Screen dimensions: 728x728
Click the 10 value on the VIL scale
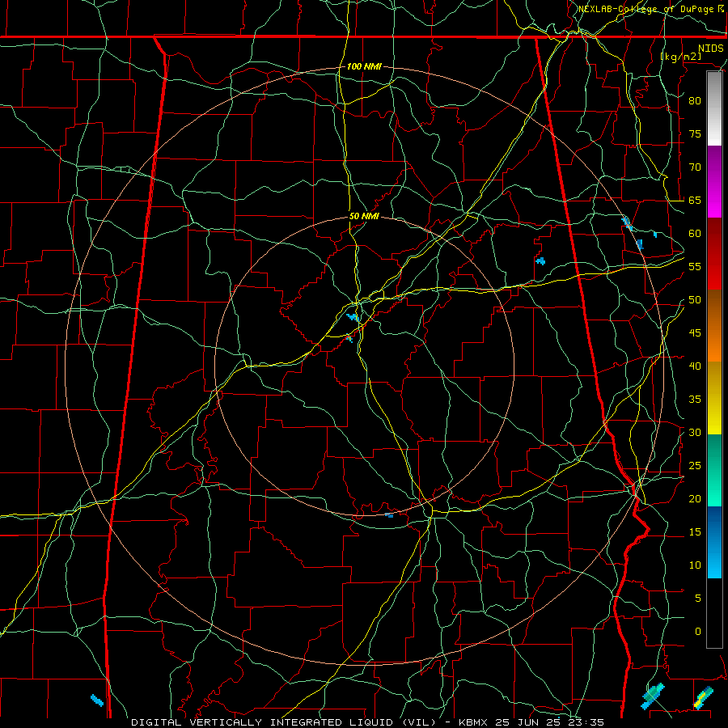tap(695, 565)
